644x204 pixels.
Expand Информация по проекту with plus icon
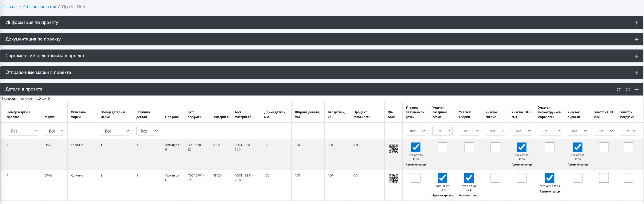[637, 23]
